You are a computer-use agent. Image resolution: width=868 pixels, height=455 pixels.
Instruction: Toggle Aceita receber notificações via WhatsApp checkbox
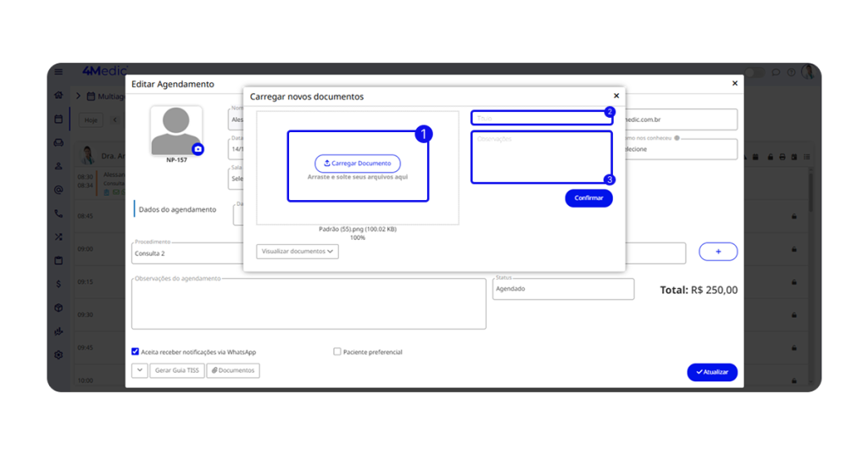136,352
